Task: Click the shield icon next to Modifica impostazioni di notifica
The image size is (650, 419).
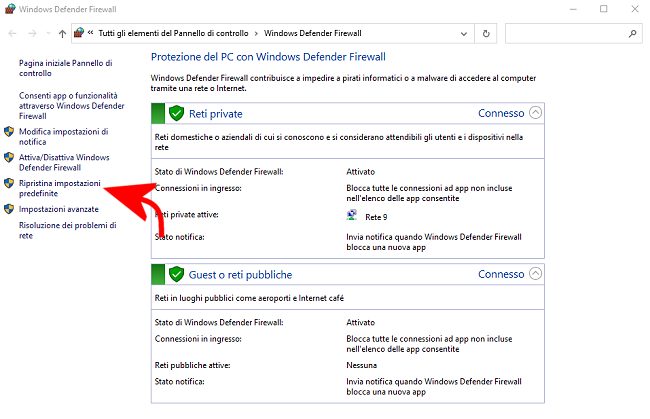Action: (9, 132)
